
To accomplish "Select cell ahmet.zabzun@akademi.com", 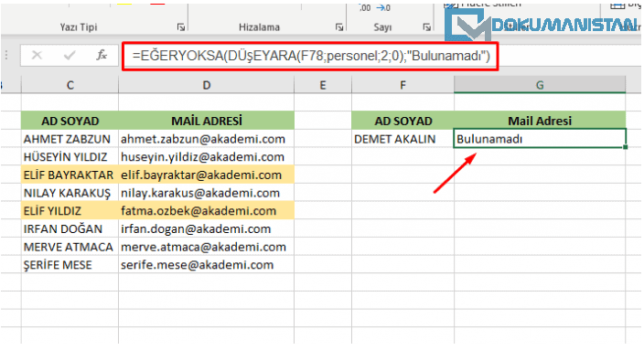I will click(206, 139).
